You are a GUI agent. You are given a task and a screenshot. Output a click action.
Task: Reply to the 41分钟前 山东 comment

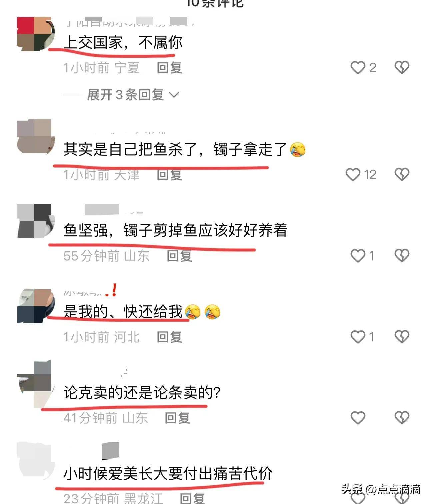pos(177,418)
